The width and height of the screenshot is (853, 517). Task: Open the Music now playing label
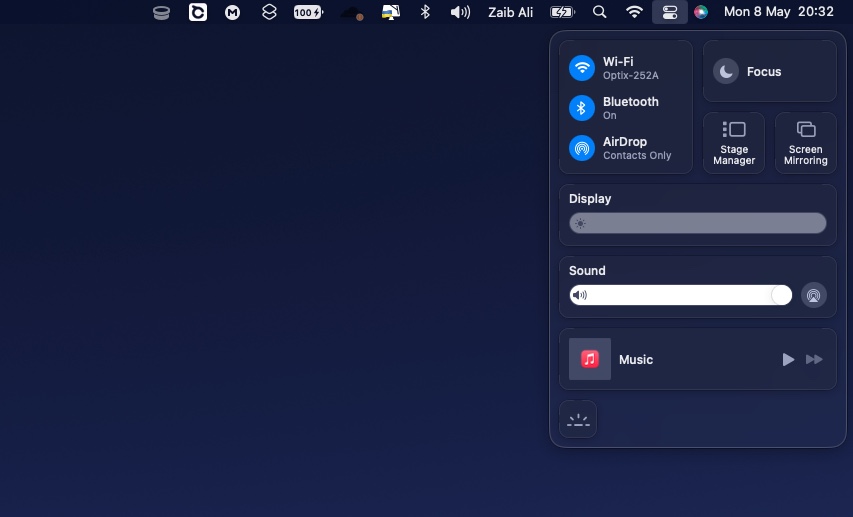[x=636, y=359]
